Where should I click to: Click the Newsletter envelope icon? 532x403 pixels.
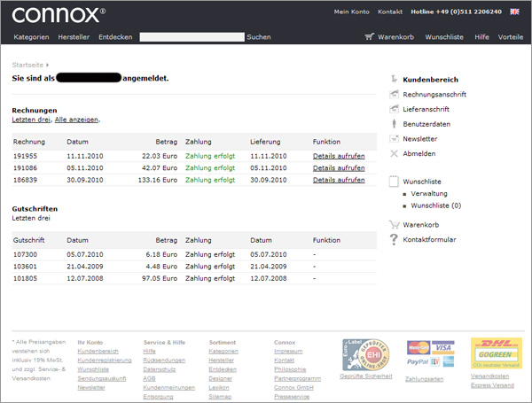(394, 139)
